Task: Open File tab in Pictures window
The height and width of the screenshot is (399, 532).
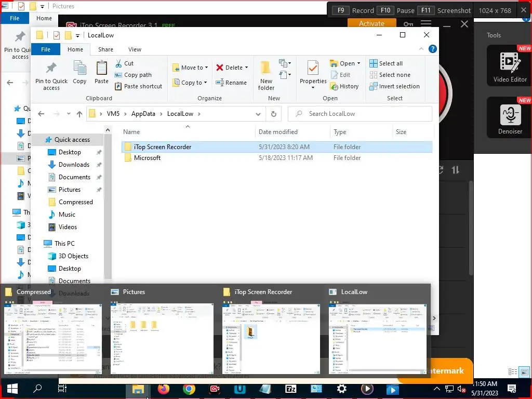Action: 15,18
